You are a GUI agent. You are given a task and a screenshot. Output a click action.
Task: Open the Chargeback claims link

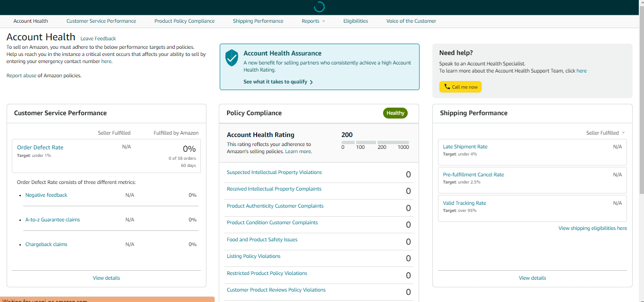(46, 244)
